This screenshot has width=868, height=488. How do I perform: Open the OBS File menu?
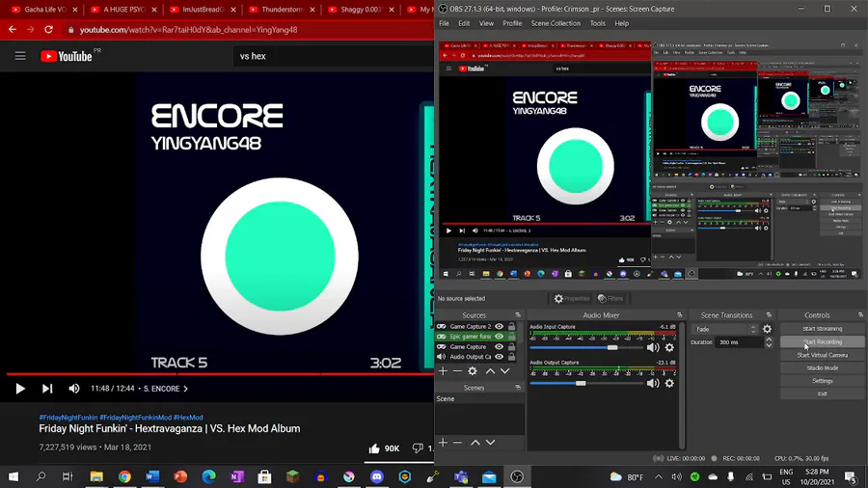pyautogui.click(x=444, y=24)
